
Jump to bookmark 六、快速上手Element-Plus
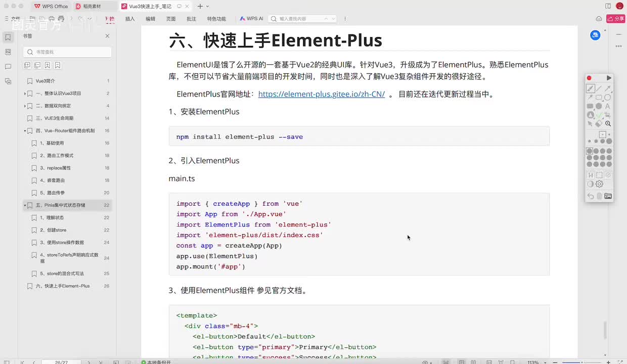click(63, 286)
